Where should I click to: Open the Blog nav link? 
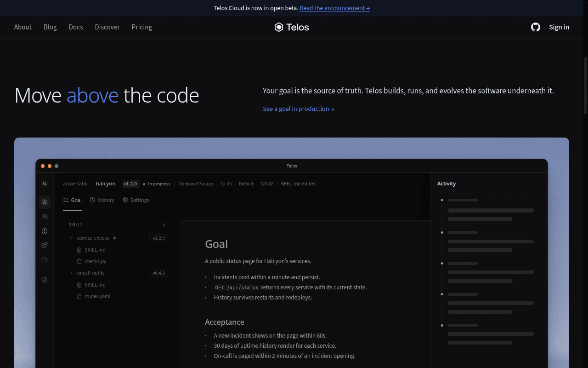50,27
